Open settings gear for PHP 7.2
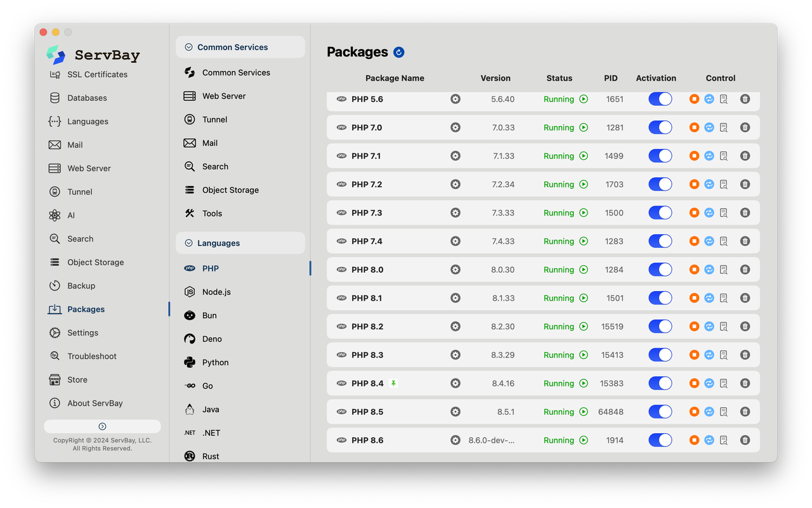The height and width of the screenshot is (508, 812). 455,185
